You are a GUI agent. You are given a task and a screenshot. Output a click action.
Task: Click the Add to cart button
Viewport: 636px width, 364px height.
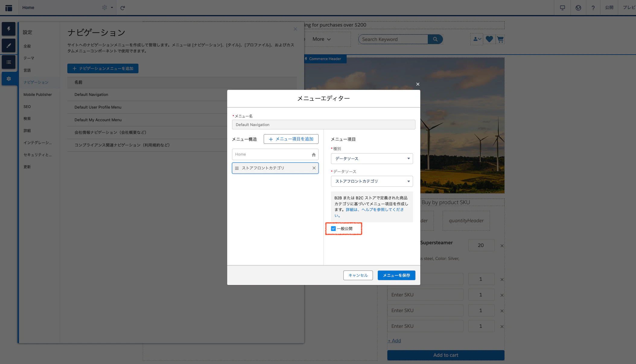click(446, 355)
